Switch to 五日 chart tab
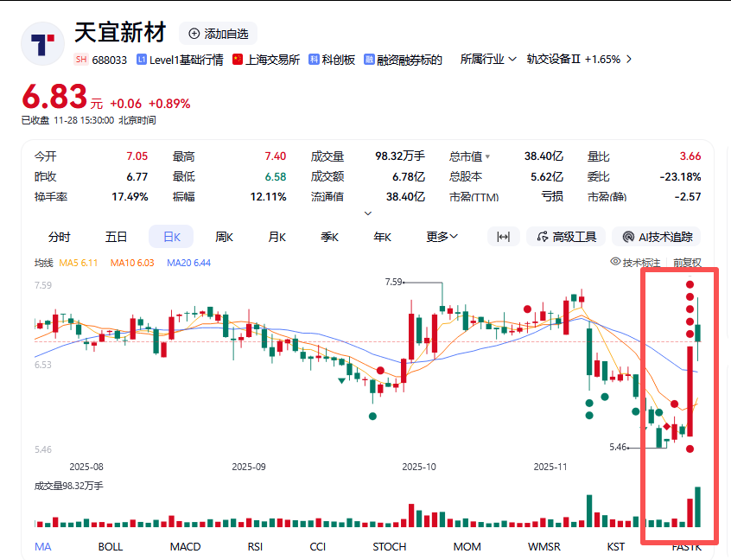 116,237
